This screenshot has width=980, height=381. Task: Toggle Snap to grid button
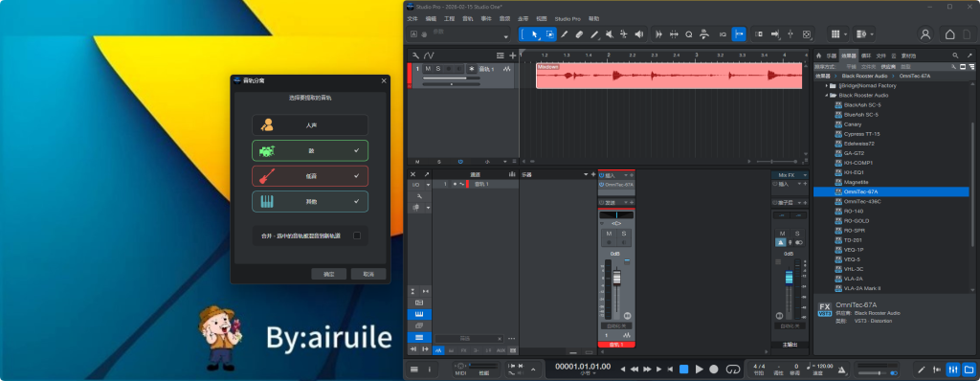pyautogui.click(x=739, y=34)
